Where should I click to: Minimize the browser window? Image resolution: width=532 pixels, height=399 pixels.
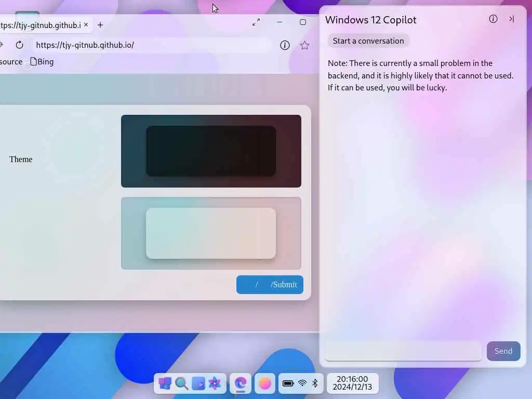coord(280,22)
